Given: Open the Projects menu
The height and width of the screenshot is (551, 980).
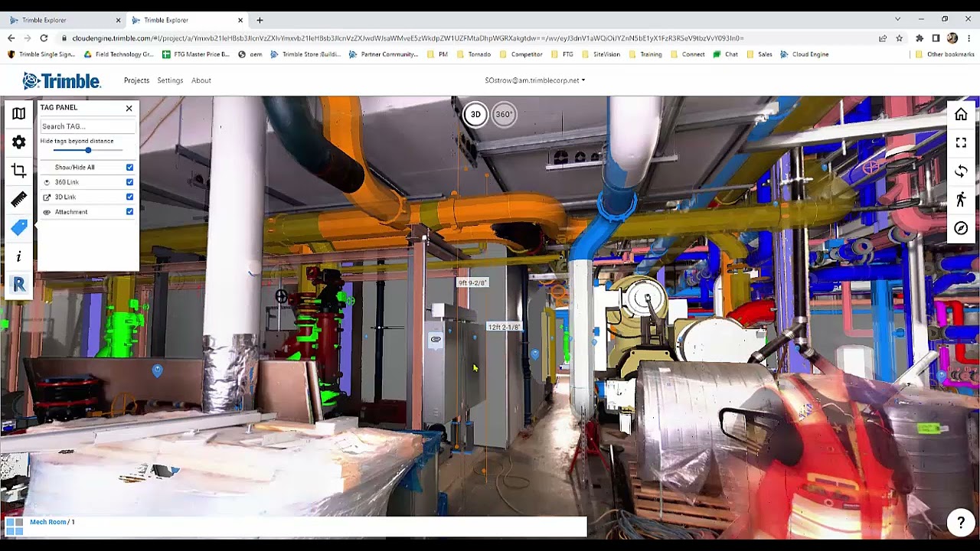Looking at the screenshot, I should (136, 80).
